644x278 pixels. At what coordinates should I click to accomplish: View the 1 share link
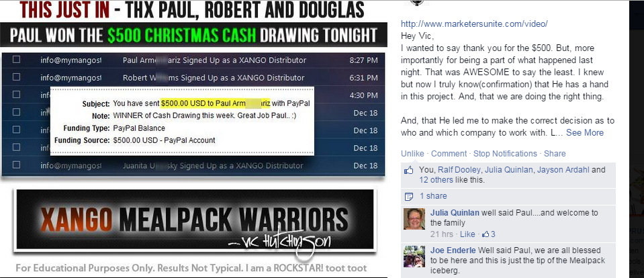(433, 196)
